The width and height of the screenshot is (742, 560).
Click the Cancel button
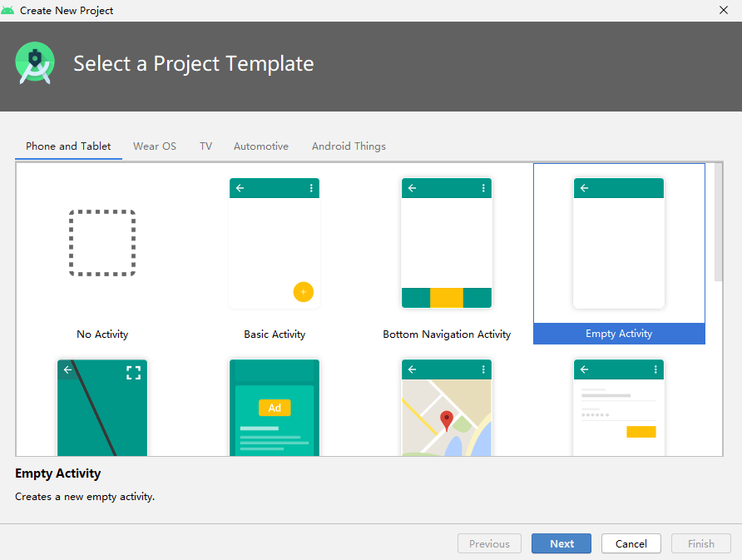coord(631,543)
